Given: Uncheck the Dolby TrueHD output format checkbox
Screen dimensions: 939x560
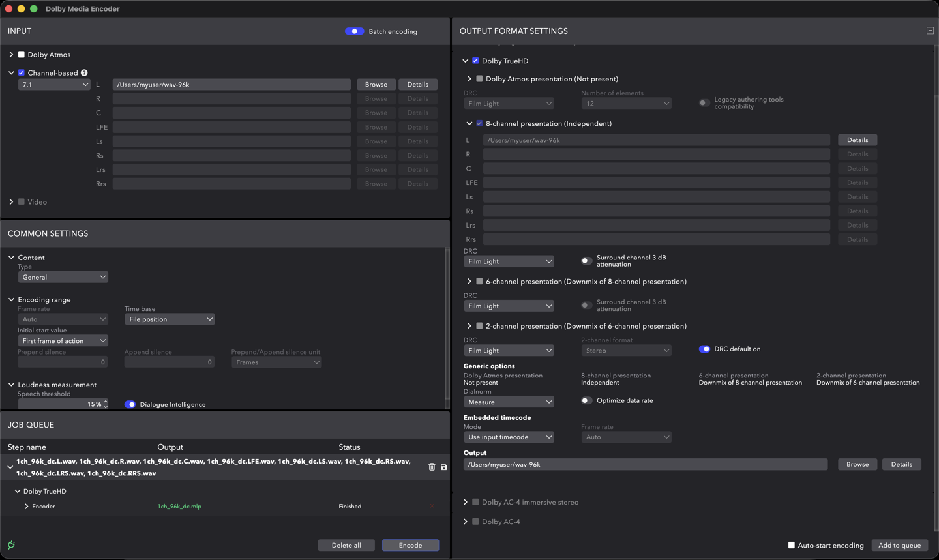Looking at the screenshot, I should [x=475, y=61].
